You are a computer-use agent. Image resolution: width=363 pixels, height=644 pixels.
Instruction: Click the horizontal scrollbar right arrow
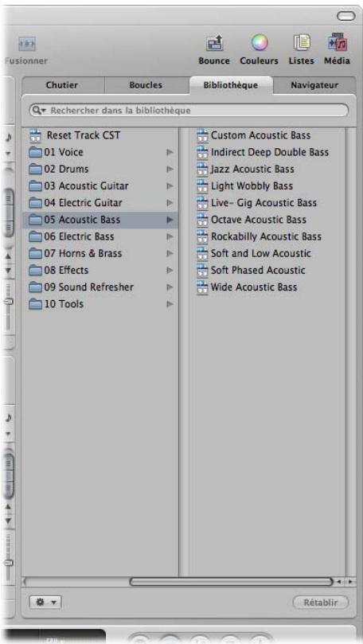tap(350, 582)
